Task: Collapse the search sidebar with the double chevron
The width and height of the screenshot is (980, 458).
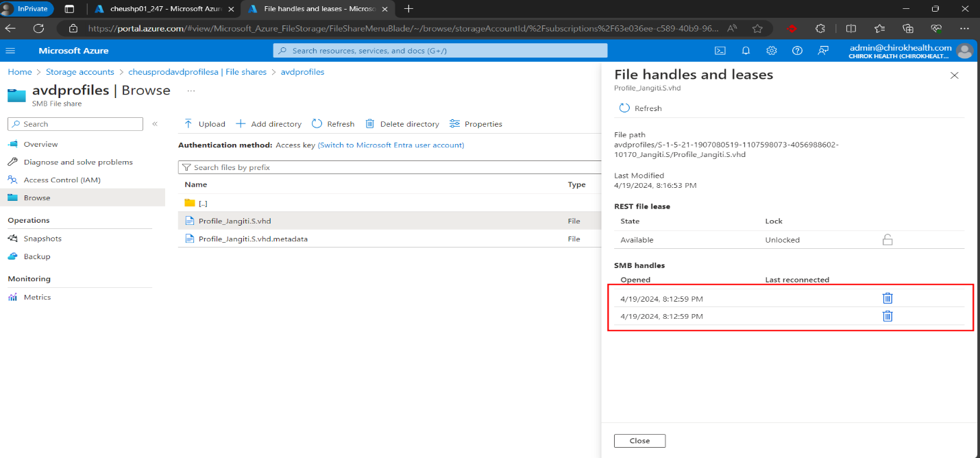Action: click(x=155, y=123)
